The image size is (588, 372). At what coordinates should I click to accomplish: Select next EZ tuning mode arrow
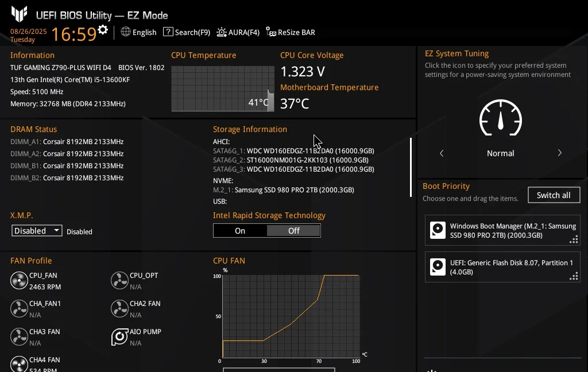(559, 153)
